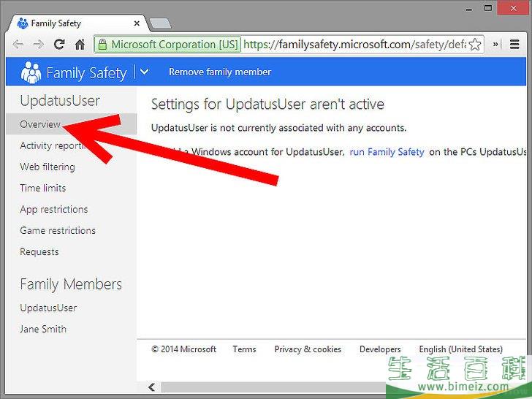Open Web filtering settings
This screenshot has width=532, height=399.
[x=47, y=167]
